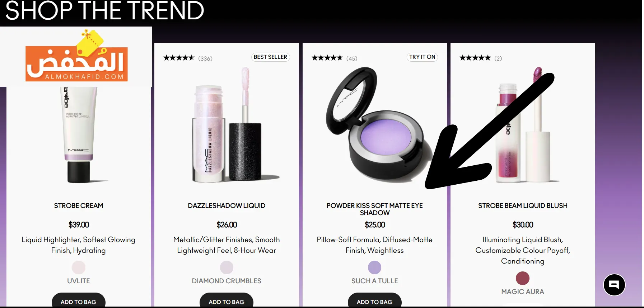Open the 45 reviews count

point(352,58)
